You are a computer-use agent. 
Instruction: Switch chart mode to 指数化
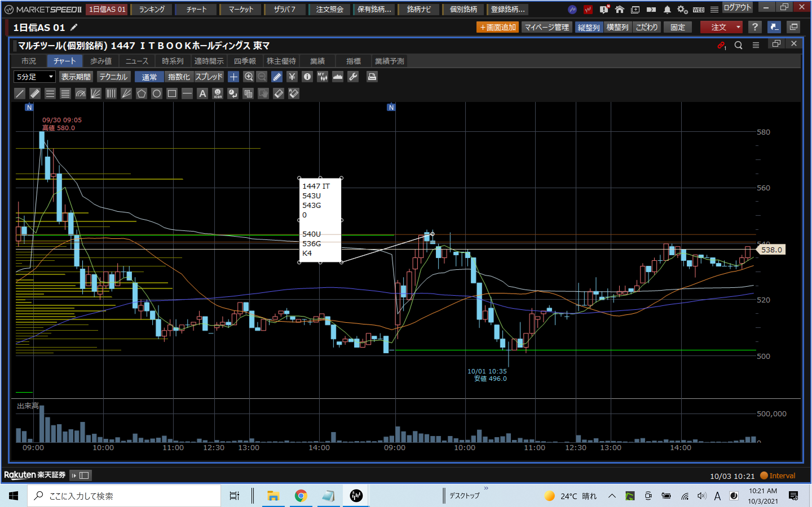(x=179, y=77)
